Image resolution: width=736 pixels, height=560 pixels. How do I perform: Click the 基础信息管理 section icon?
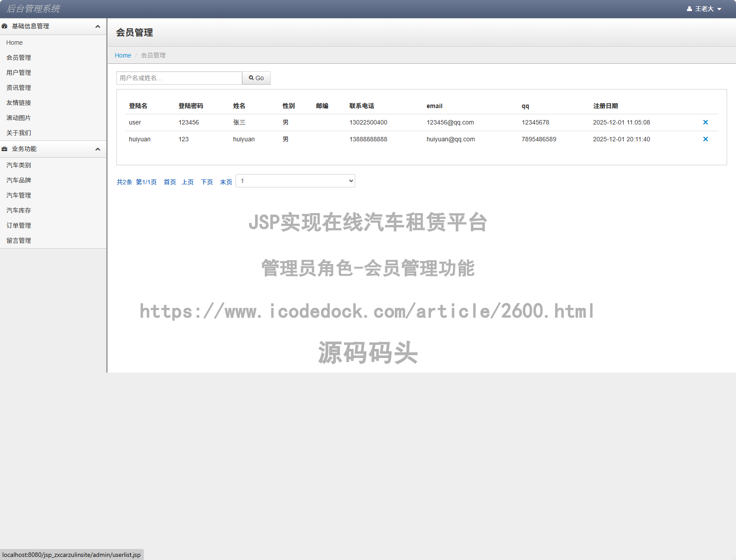pos(4,26)
